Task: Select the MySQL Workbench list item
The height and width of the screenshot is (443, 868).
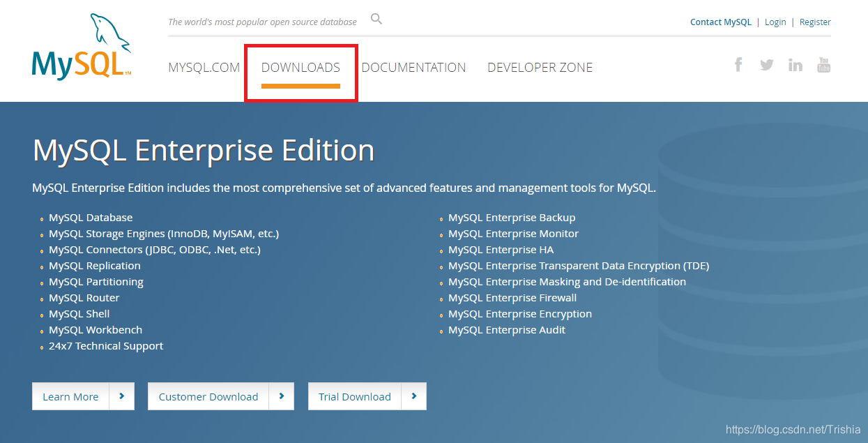Action: click(96, 330)
